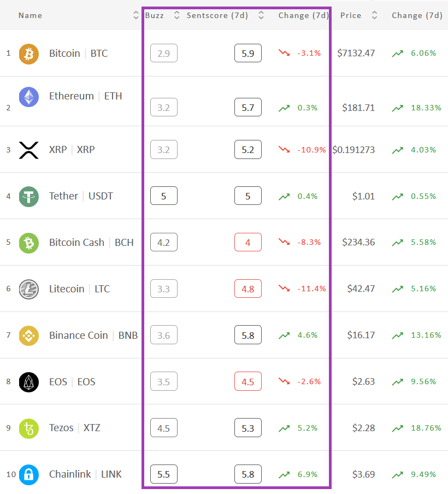Viewport: 448px width, 494px height.
Task: Click the Binance Coin yellow logo
Action: (28, 336)
